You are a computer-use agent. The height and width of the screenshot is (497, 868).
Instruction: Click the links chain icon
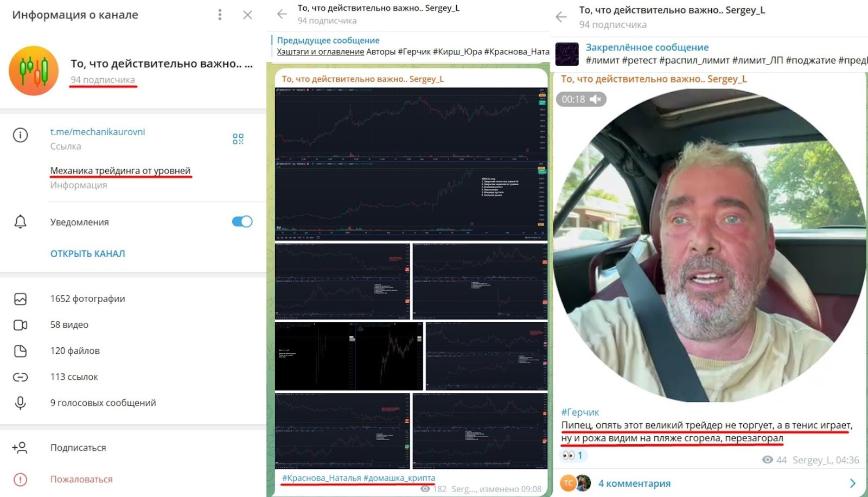click(20, 377)
